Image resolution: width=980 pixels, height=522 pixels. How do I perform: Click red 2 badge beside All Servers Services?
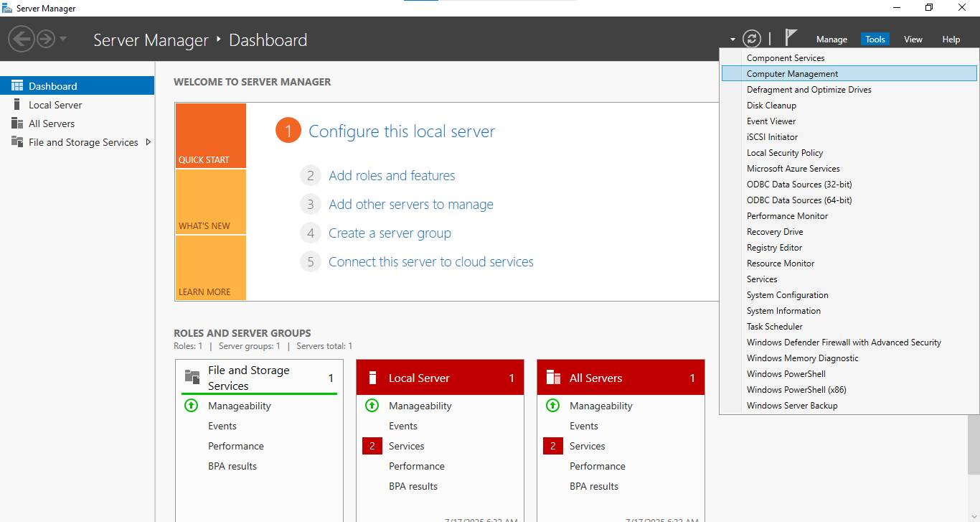552,446
